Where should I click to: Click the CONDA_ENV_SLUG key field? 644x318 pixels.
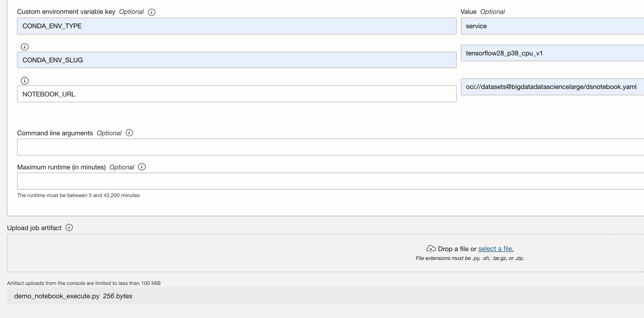[236, 60]
